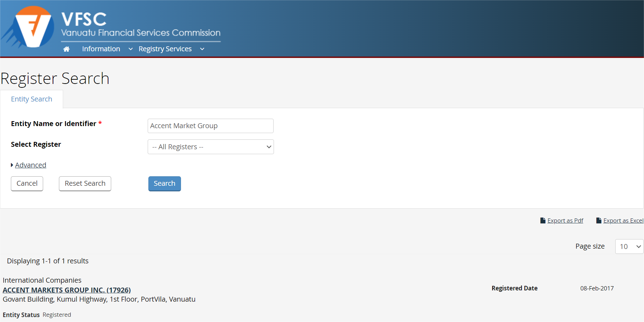This screenshot has height=322, width=644.
Task: Click the home icon in navigation bar
Action: click(66, 49)
